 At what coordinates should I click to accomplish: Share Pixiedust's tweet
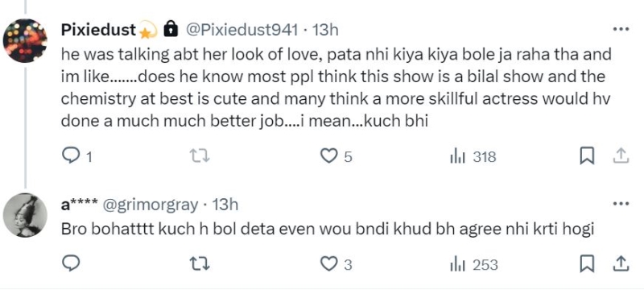[x=621, y=155]
